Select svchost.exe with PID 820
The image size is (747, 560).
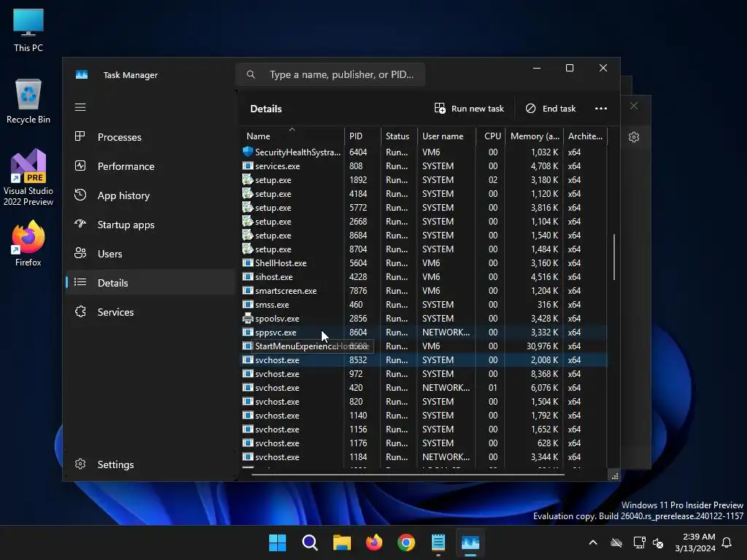[423, 402]
